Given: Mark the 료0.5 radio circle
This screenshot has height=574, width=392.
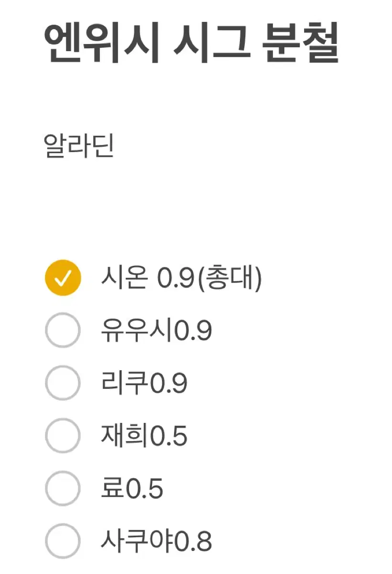Looking at the screenshot, I should pyautogui.click(x=63, y=488).
